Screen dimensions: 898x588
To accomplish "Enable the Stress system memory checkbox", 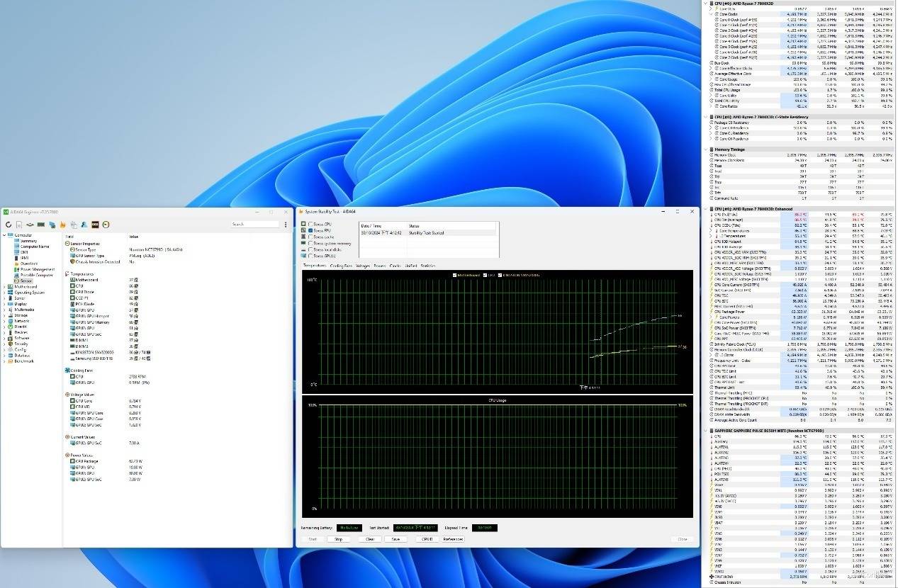I will (310, 243).
